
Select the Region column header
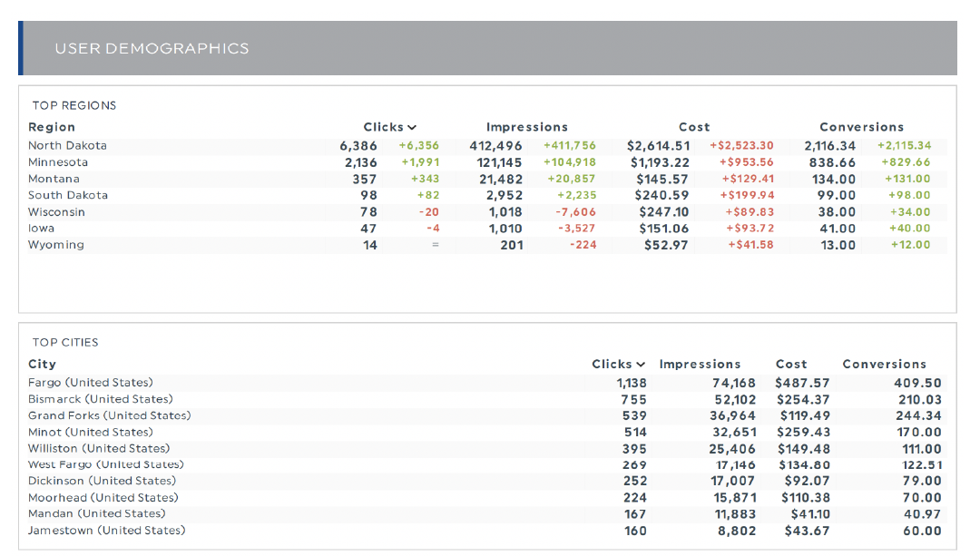tap(52, 127)
